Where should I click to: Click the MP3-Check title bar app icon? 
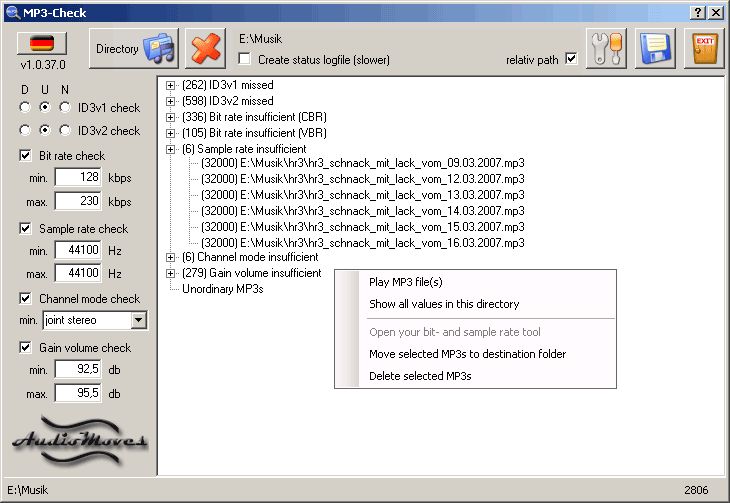click(13, 13)
